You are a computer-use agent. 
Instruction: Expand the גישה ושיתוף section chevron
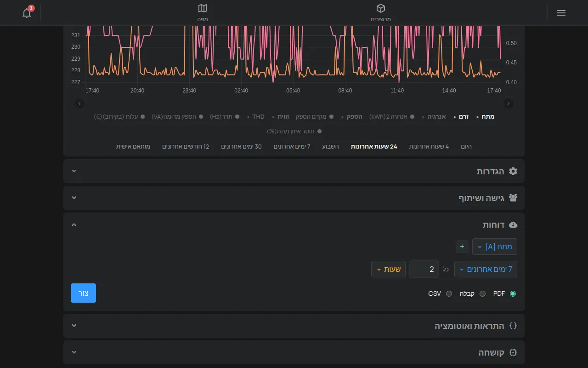[74, 198]
